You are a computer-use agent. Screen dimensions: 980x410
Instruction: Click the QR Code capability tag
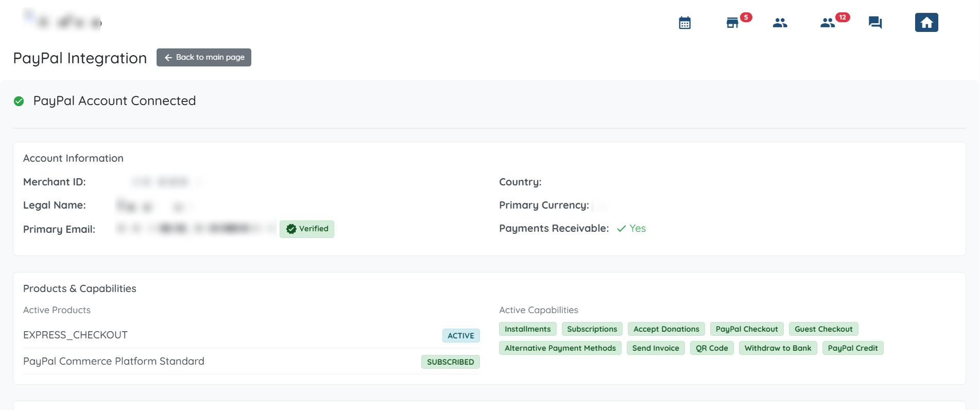(x=712, y=348)
